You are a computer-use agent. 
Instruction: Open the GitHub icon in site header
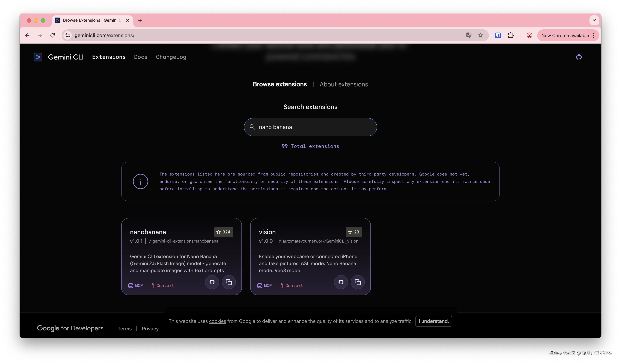(579, 57)
